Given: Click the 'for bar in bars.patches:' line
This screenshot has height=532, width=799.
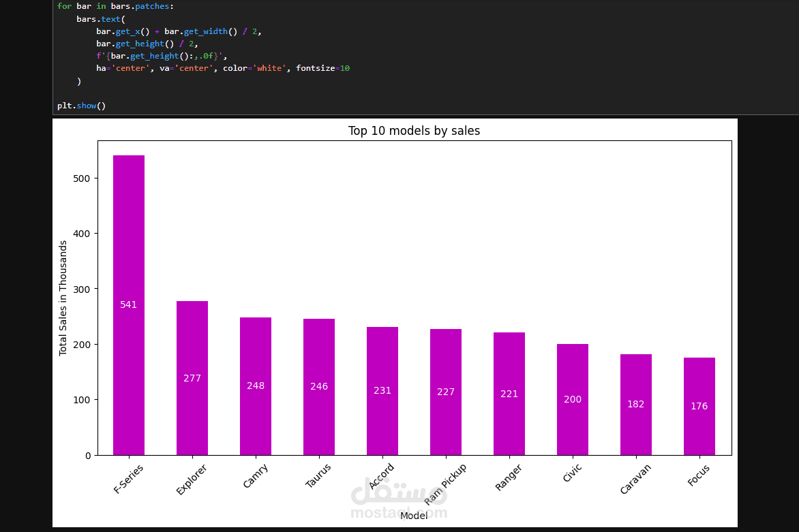Looking at the screenshot, I should [x=115, y=6].
